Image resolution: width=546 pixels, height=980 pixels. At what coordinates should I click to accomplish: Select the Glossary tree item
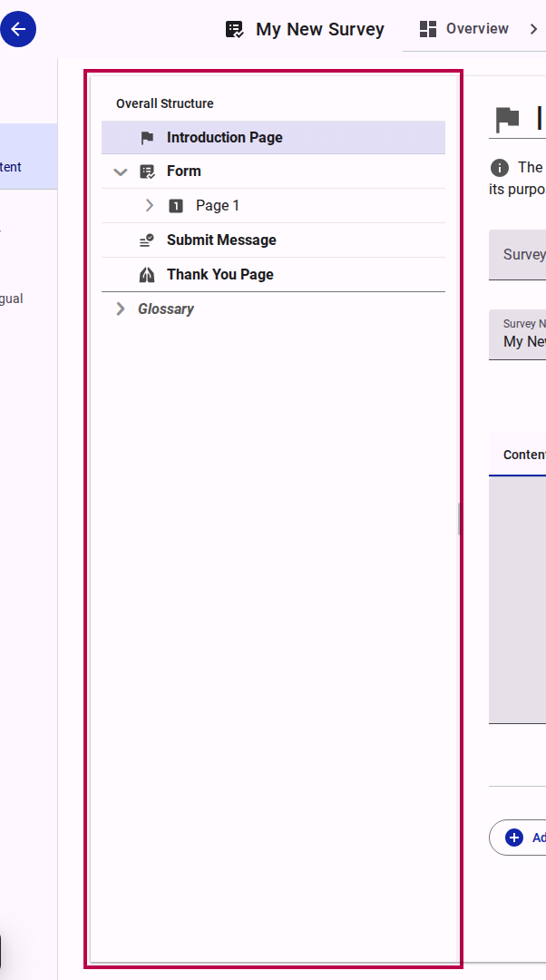[166, 309]
